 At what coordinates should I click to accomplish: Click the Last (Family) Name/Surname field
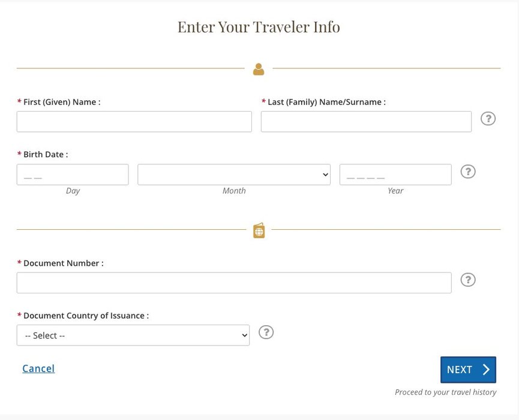coord(366,121)
